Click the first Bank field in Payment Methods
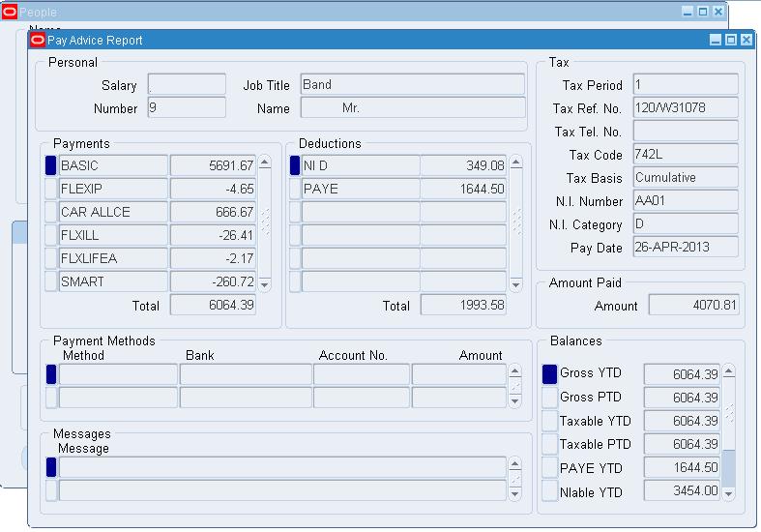The width and height of the screenshot is (761, 532). 246,374
